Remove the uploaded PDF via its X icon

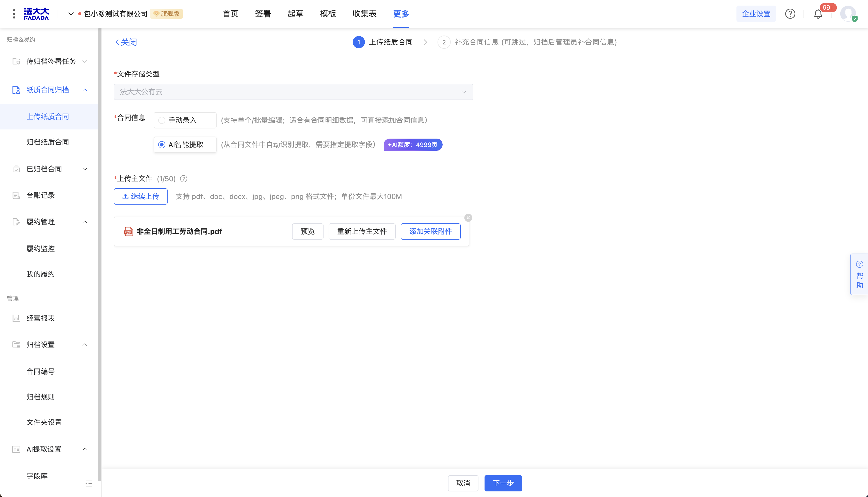point(468,218)
